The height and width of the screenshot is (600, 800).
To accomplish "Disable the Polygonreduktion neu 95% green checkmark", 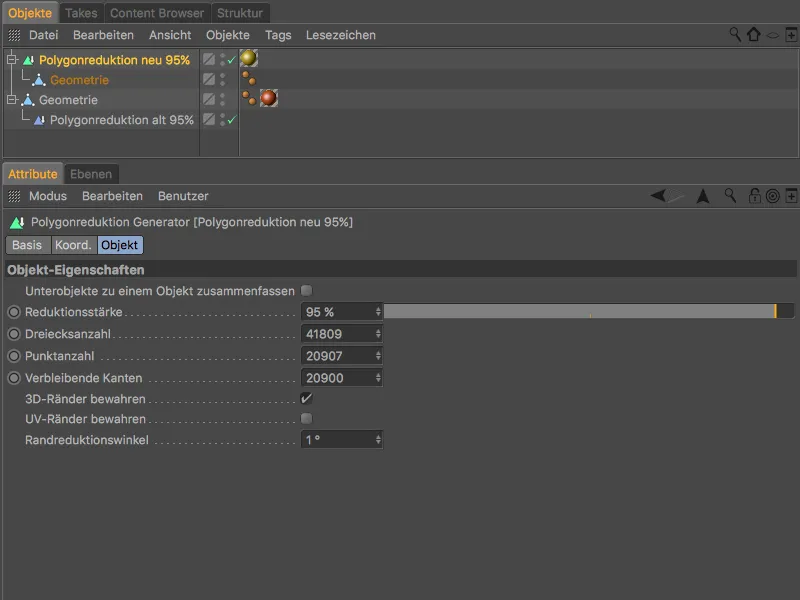I will pyautogui.click(x=232, y=60).
